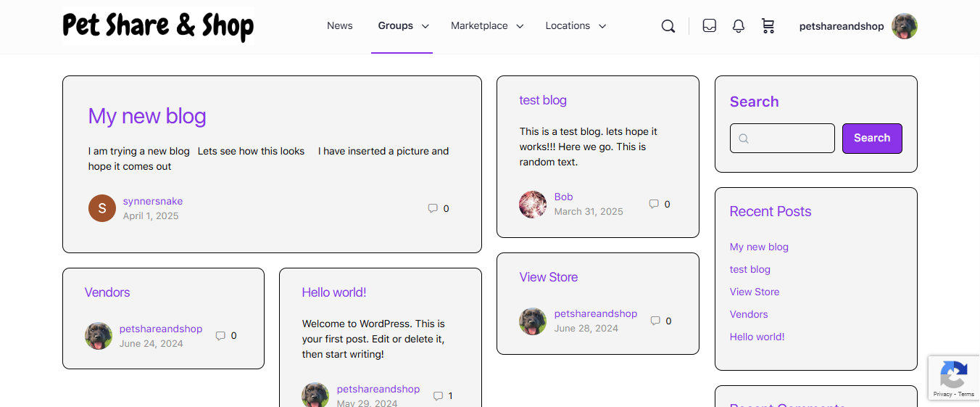The image size is (980, 407).
Task: Open the View Store post title
Action: coord(549,277)
